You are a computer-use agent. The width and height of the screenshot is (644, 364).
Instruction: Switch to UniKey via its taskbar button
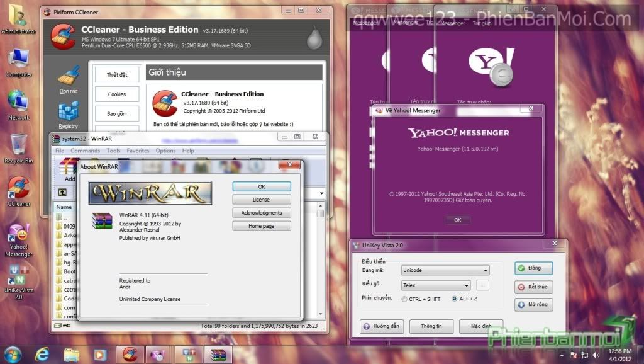pos(189,355)
